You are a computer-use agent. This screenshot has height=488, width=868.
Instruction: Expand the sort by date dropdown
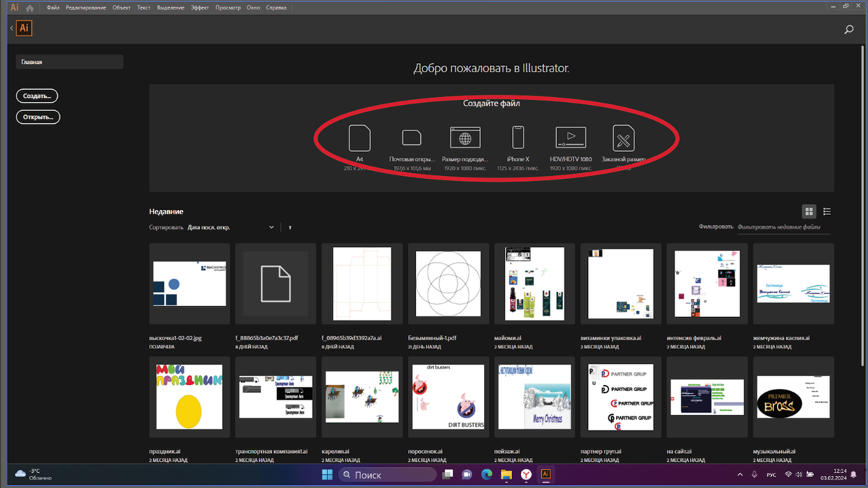click(231, 227)
